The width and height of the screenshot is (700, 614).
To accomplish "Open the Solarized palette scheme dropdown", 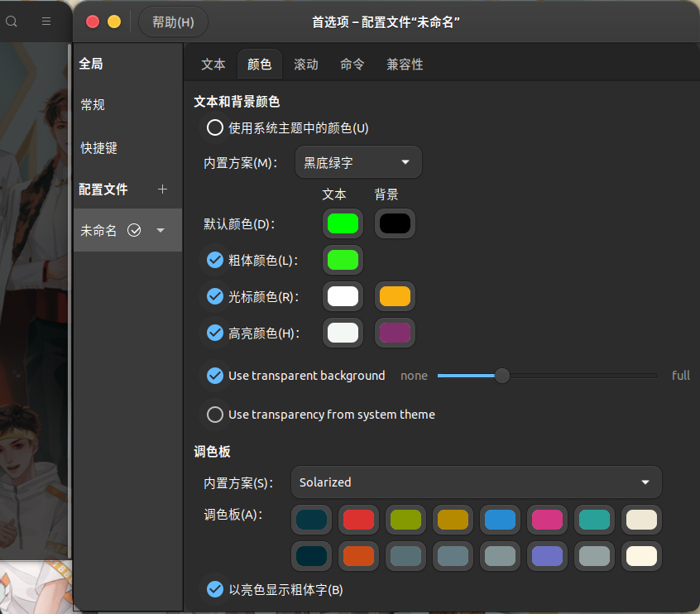I will 476,482.
